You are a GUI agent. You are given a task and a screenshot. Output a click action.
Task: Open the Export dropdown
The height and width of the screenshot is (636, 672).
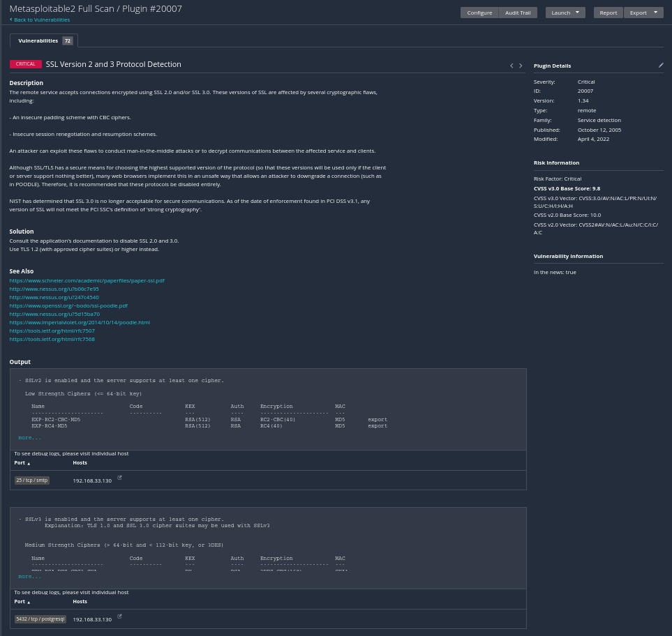pyautogui.click(x=643, y=13)
